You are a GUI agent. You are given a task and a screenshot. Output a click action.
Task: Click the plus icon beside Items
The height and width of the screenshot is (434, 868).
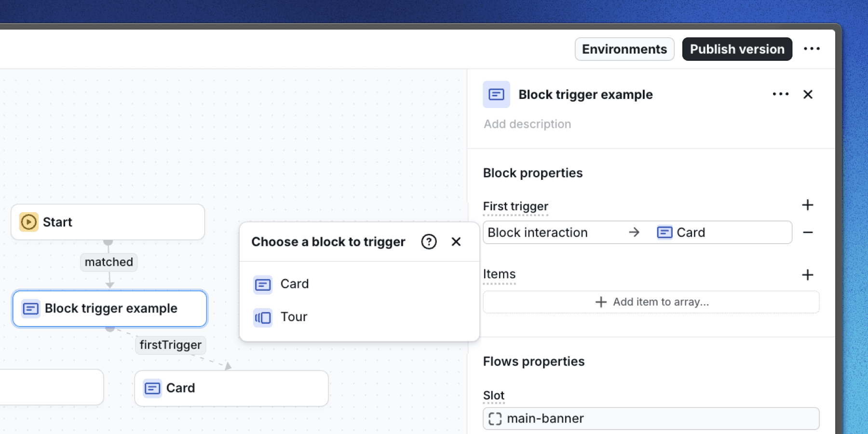click(808, 274)
